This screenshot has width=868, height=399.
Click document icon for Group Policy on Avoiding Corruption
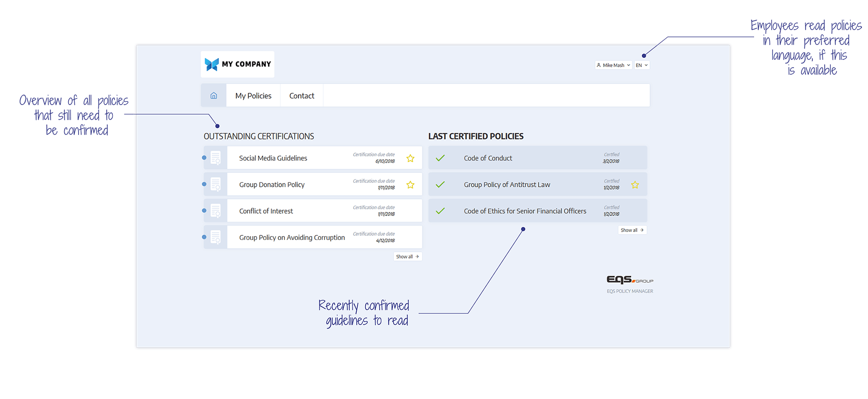216,237
